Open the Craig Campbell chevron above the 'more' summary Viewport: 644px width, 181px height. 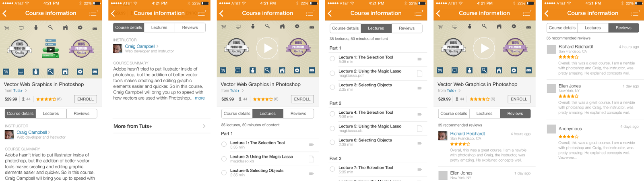pyautogui.click(x=157, y=46)
